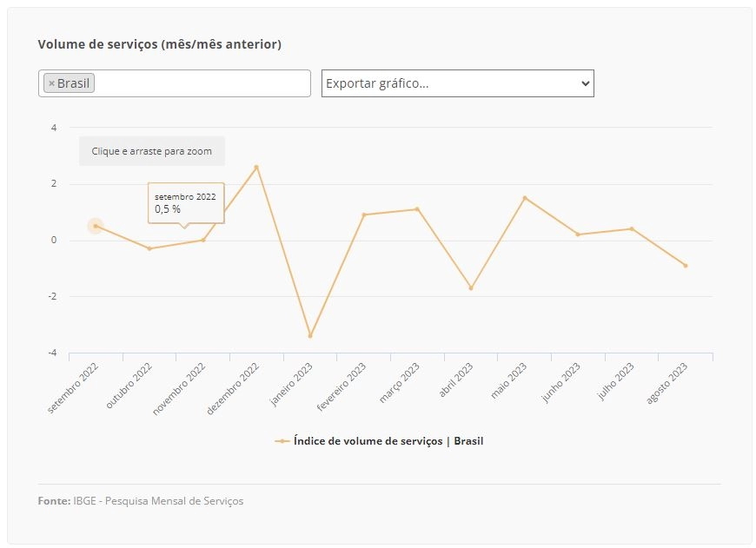Remove the Brasil tag using its x icon
This screenshot has height=548, width=756.
pyautogui.click(x=51, y=83)
